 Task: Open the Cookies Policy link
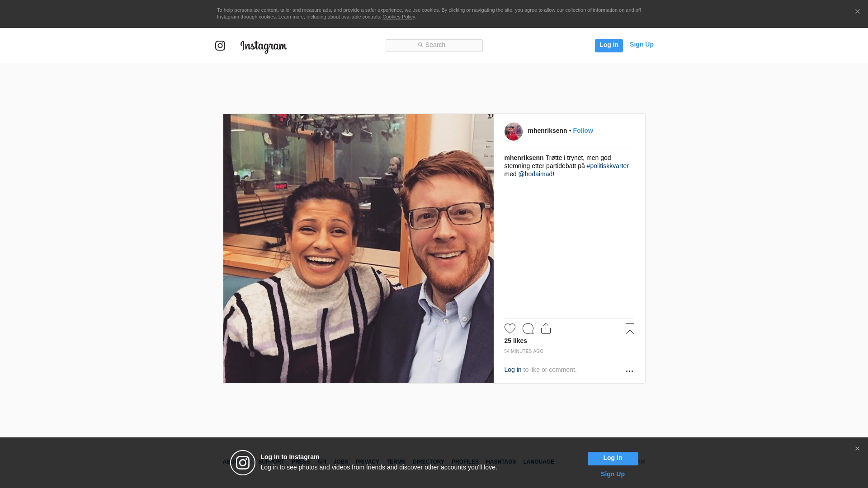point(398,17)
